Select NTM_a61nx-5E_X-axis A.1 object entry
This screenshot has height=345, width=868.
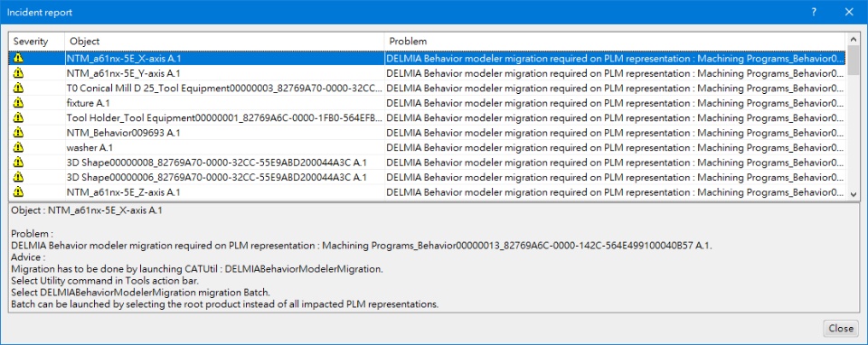pyautogui.click(x=124, y=58)
